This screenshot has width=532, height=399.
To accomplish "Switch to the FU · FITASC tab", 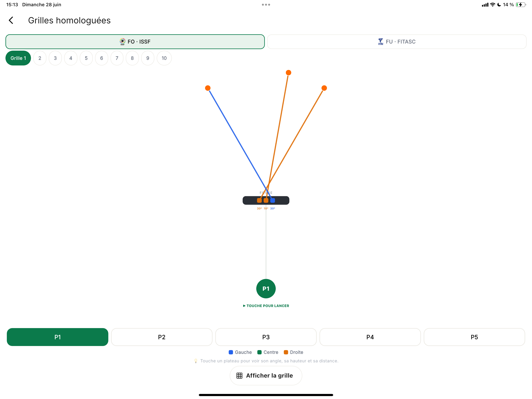I will click(x=397, y=42).
